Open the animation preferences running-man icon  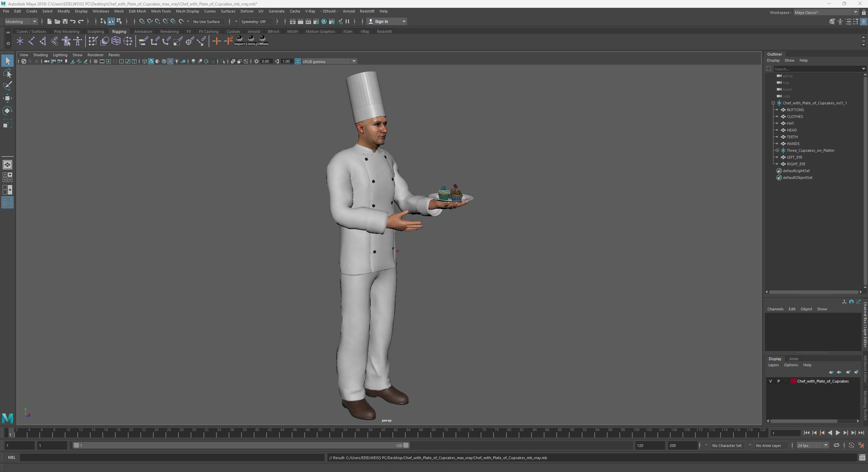(x=861, y=445)
